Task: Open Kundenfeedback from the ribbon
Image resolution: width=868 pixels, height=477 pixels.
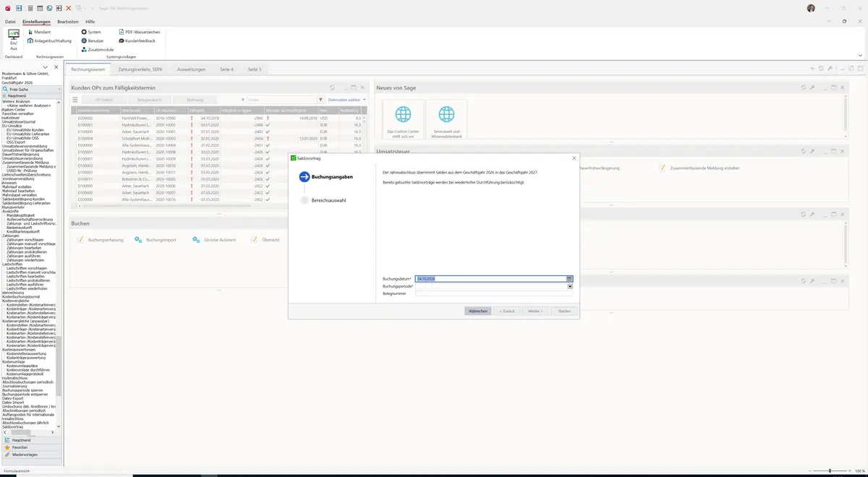Action: pyautogui.click(x=137, y=40)
